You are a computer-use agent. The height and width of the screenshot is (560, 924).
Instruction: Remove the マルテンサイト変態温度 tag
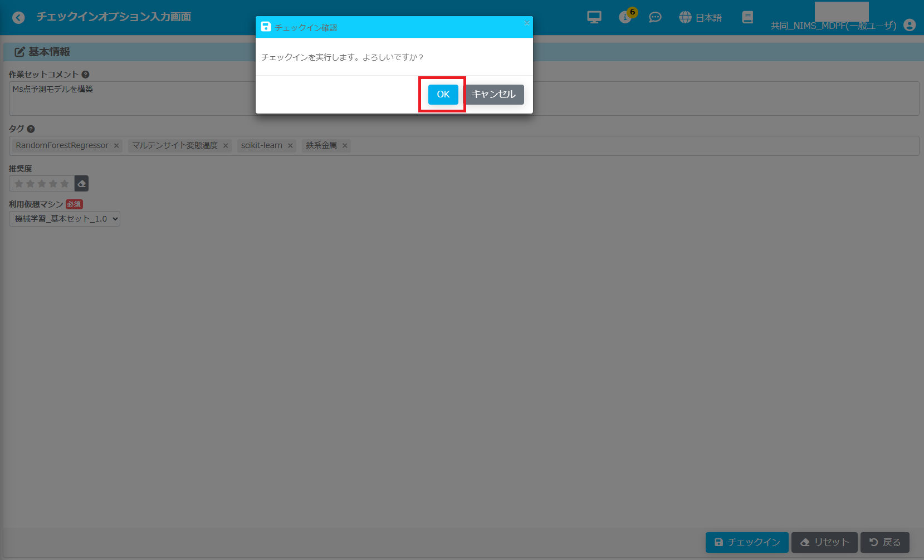click(226, 146)
